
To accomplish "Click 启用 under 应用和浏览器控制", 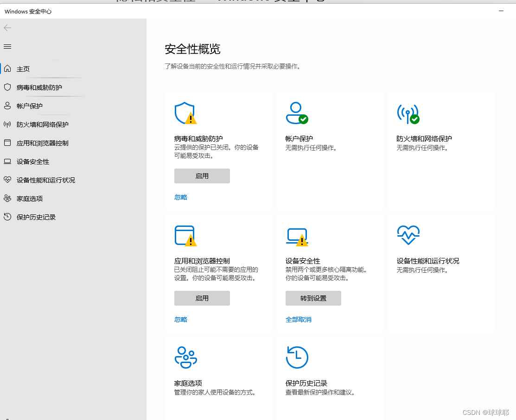I will [x=202, y=298].
